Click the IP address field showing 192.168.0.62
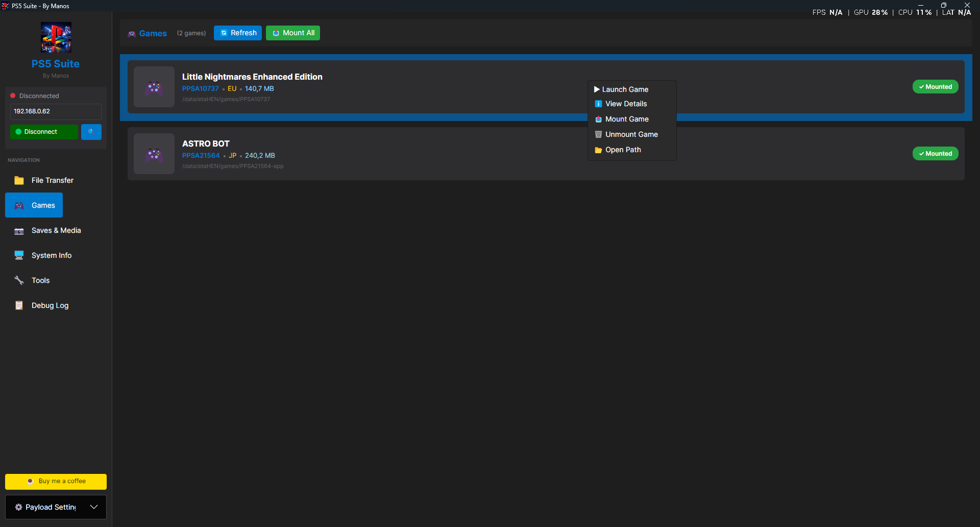Screen dimensions: 980x527 pyautogui.click(x=56, y=111)
